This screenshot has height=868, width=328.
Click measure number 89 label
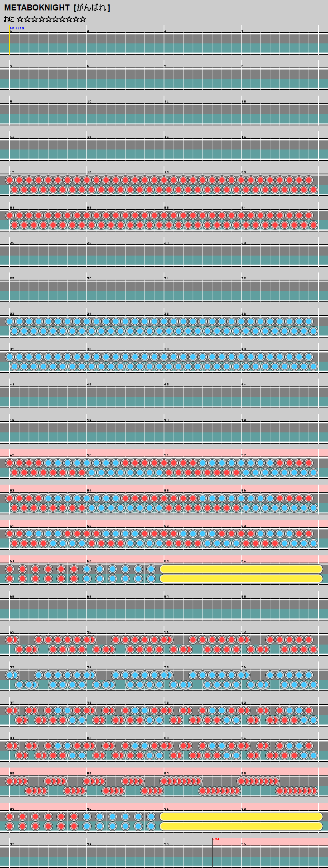(12, 809)
